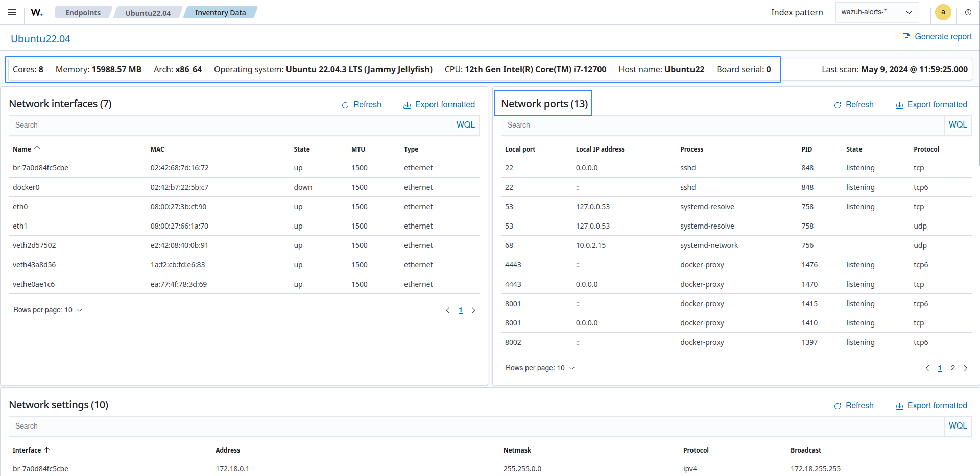Open the wazuh-alerts-* index pattern dropdown
The height and width of the screenshot is (476, 980).
pos(877,12)
